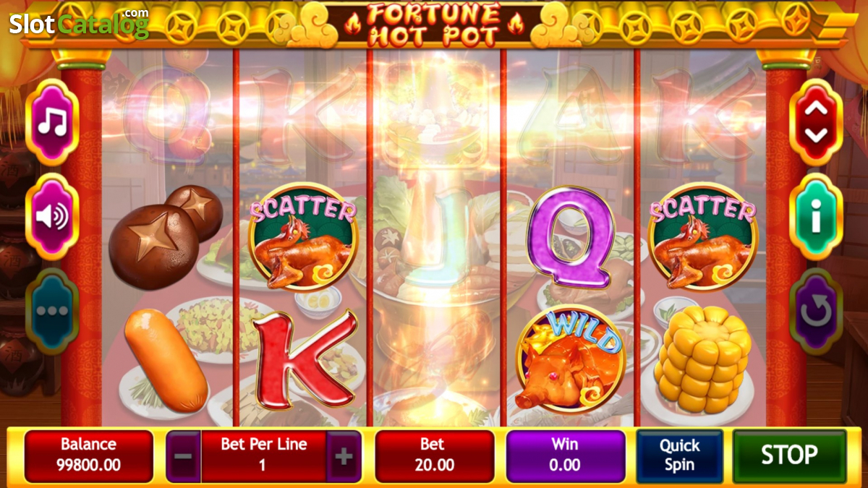
Task: Click the Wild roast pig symbol
Action: coord(570,359)
